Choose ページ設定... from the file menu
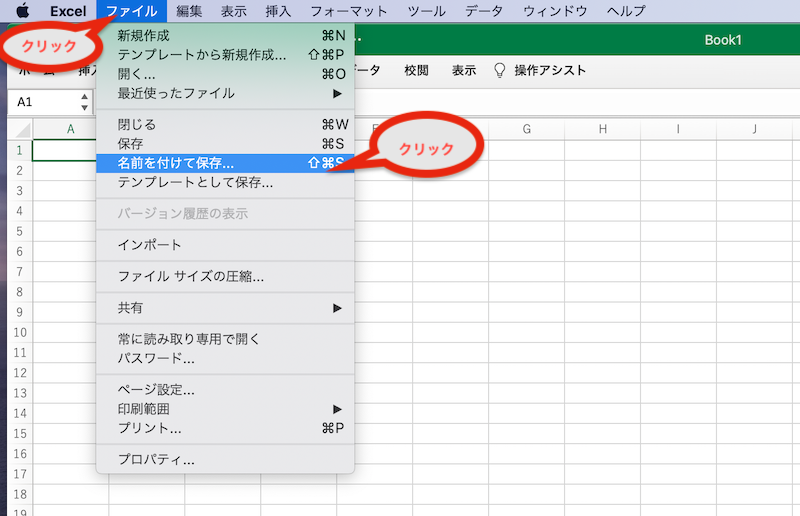 point(225,390)
